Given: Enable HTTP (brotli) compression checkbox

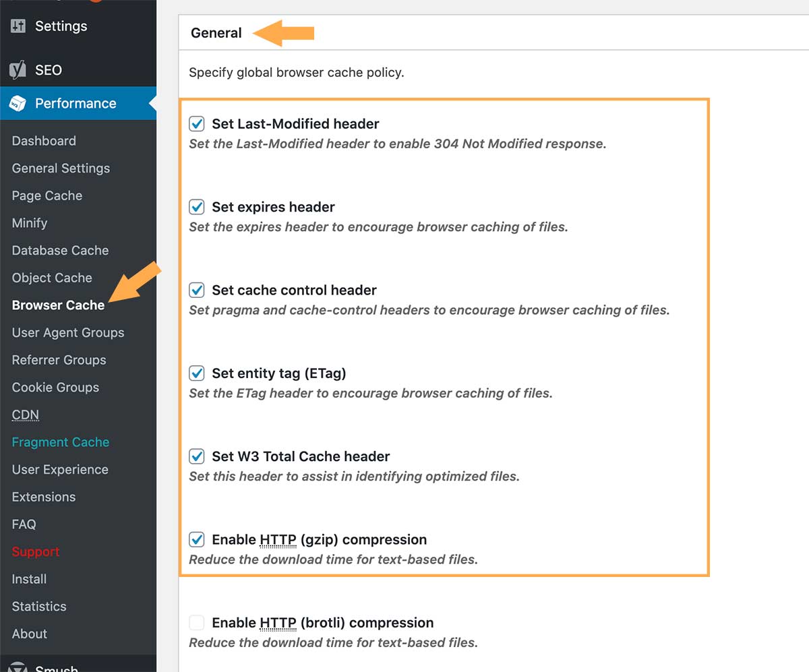Looking at the screenshot, I should pyautogui.click(x=197, y=623).
